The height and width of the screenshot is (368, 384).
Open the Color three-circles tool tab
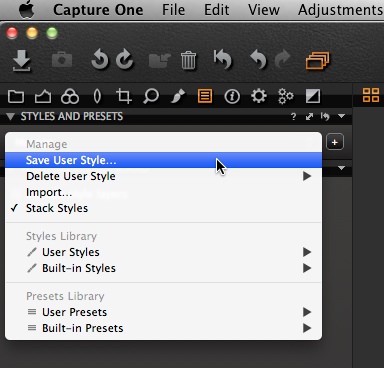coord(70,97)
